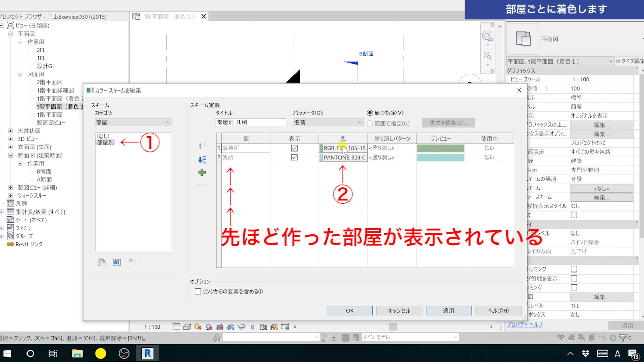The height and width of the screenshot is (362, 644).
Task: Click the OK button
Action: coord(350,311)
